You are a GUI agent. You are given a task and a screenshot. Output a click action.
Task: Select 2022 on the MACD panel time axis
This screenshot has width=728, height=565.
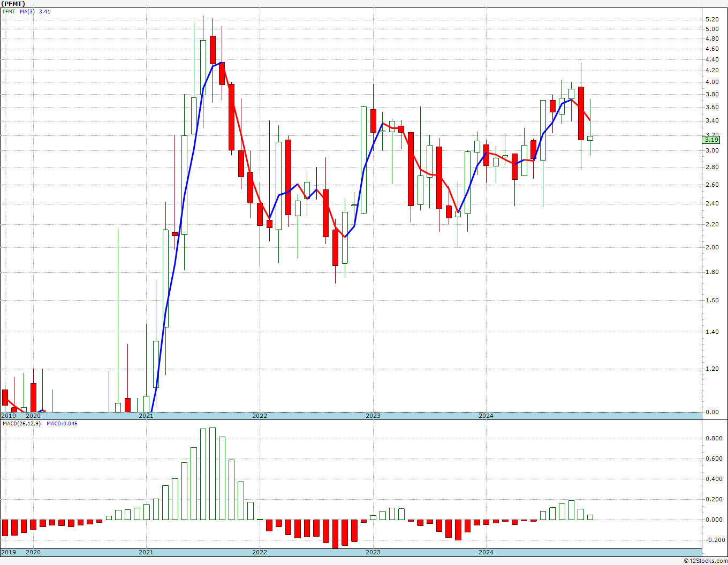pos(260,552)
